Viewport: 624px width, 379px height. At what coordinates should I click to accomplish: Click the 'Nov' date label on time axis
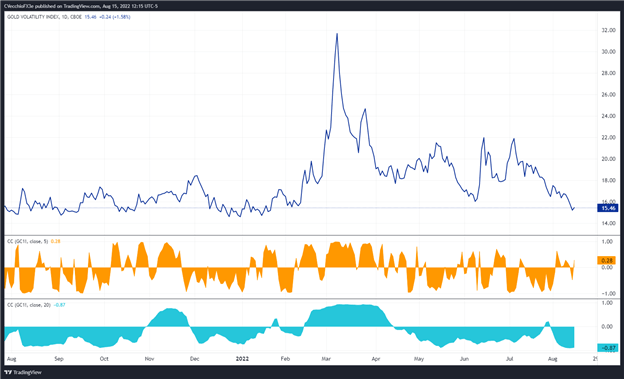[x=149, y=359]
